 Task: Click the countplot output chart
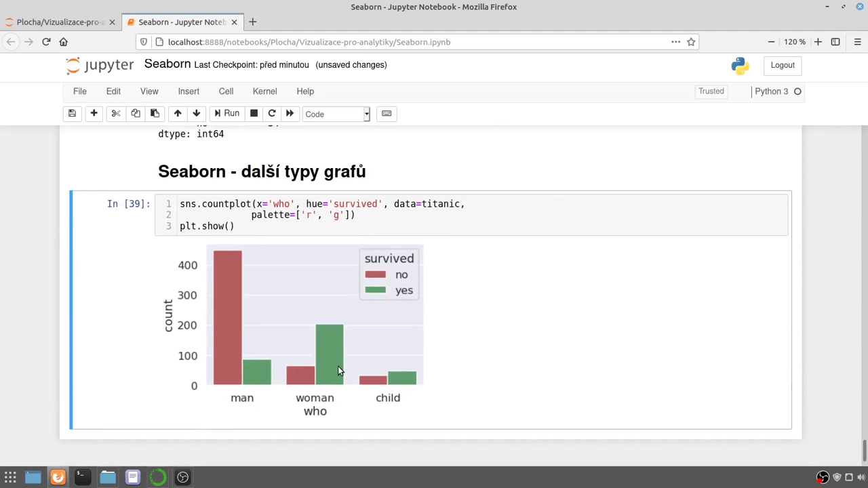(x=292, y=331)
